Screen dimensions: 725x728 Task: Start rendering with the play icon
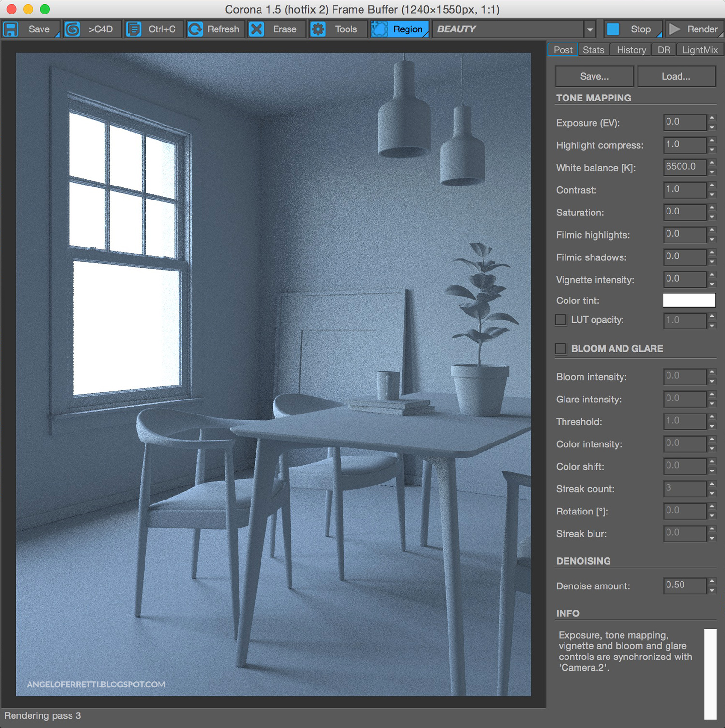675,29
